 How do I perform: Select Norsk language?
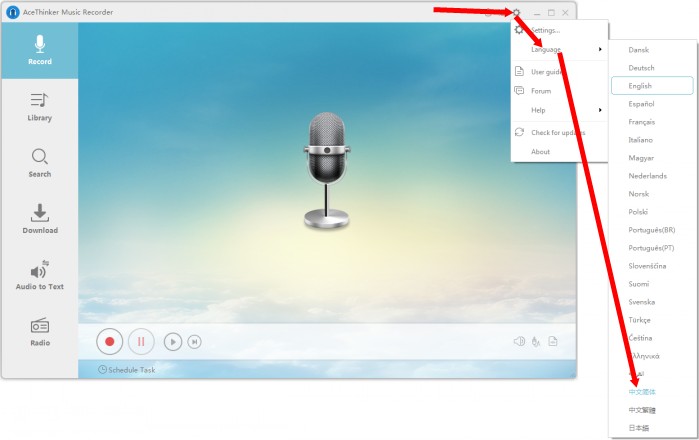click(x=638, y=194)
